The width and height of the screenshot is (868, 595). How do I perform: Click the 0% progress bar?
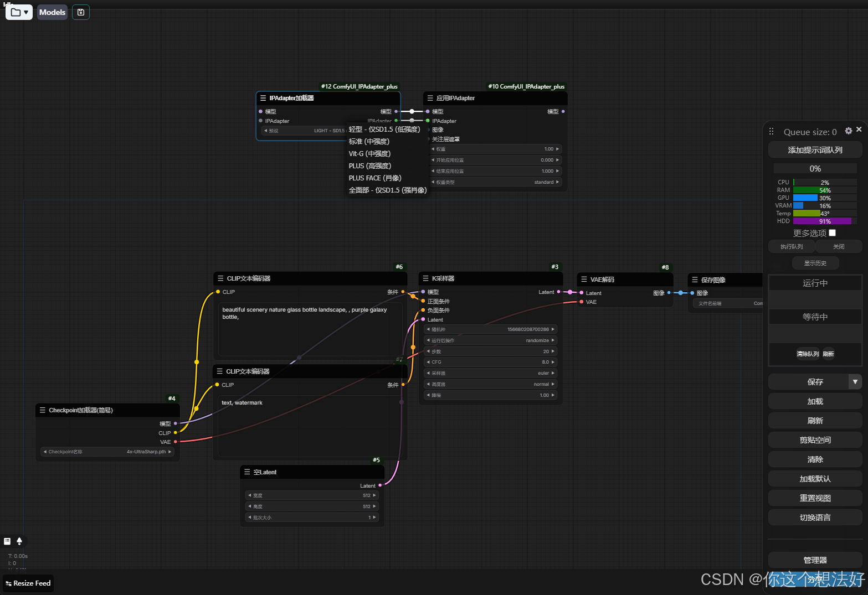[815, 168]
